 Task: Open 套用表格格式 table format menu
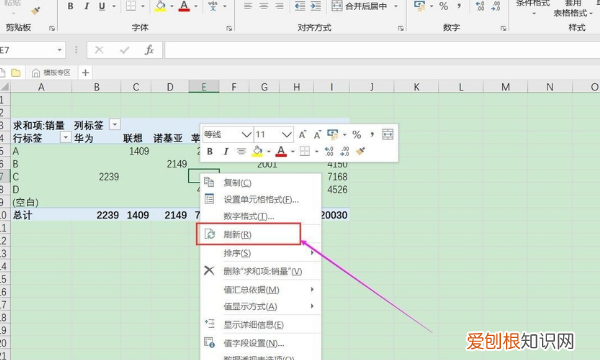pos(572,8)
